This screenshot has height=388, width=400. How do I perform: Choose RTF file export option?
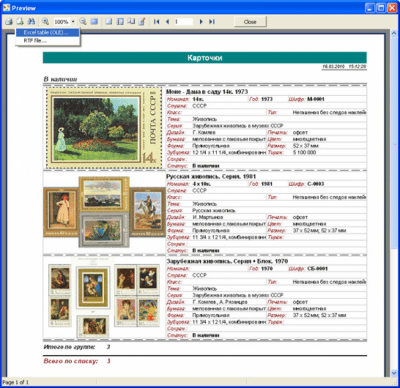coord(47,41)
